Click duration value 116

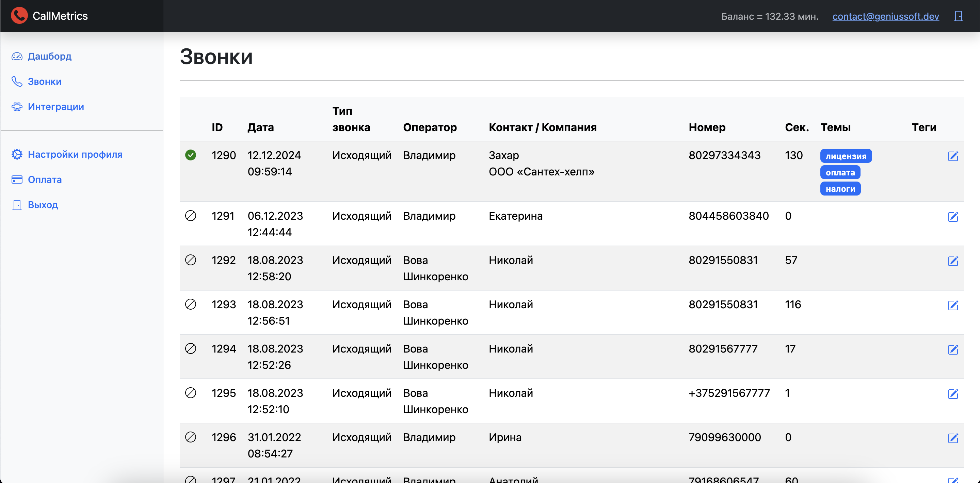pos(793,305)
